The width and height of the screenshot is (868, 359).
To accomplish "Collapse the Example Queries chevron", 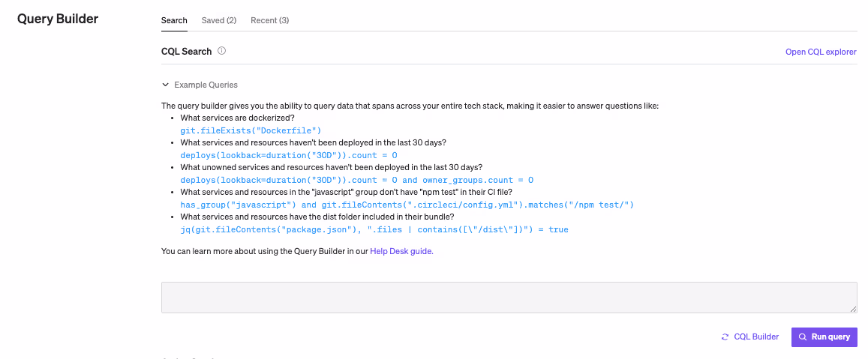I will click(166, 85).
